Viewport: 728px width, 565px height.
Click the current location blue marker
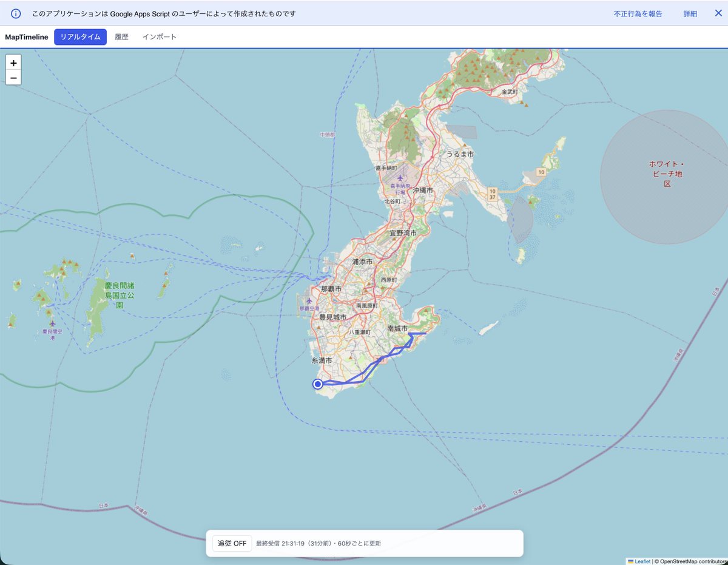317,384
